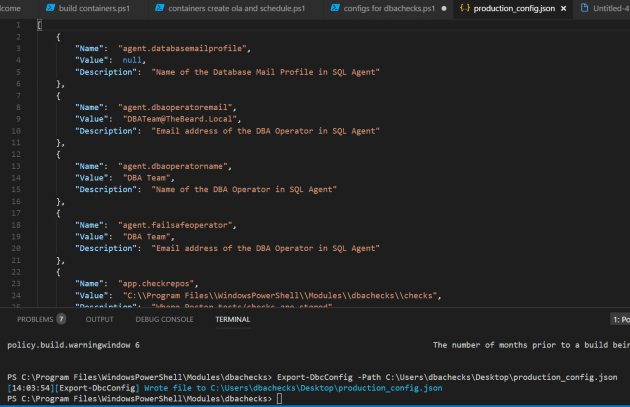Switch to DEBUG CONSOLE panel
630x407 pixels.
[164, 319]
